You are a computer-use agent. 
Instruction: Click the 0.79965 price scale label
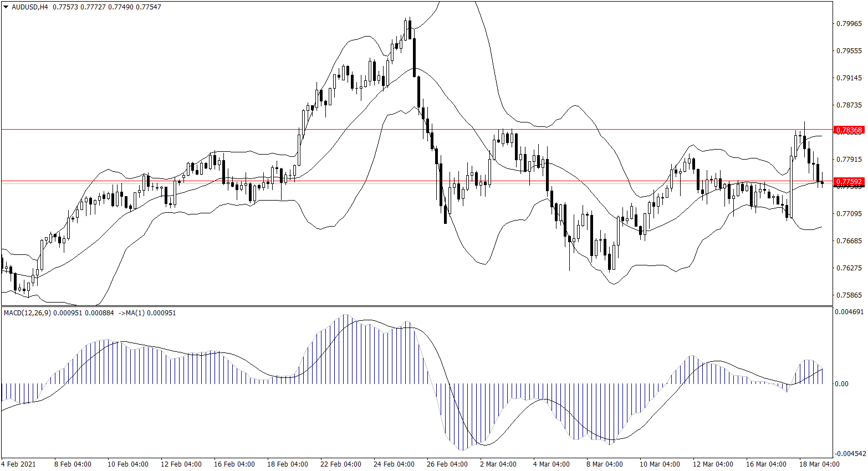pyautogui.click(x=849, y=24)
